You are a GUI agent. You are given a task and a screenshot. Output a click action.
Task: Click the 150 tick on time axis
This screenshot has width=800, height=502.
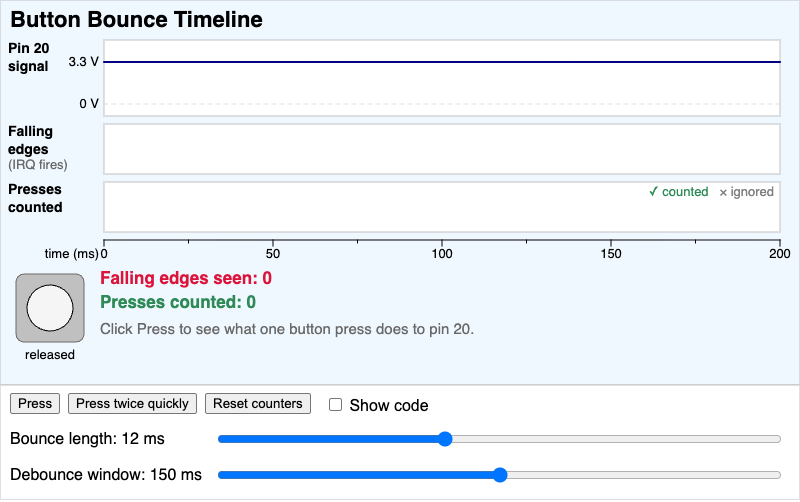click(x=611, y=254)
